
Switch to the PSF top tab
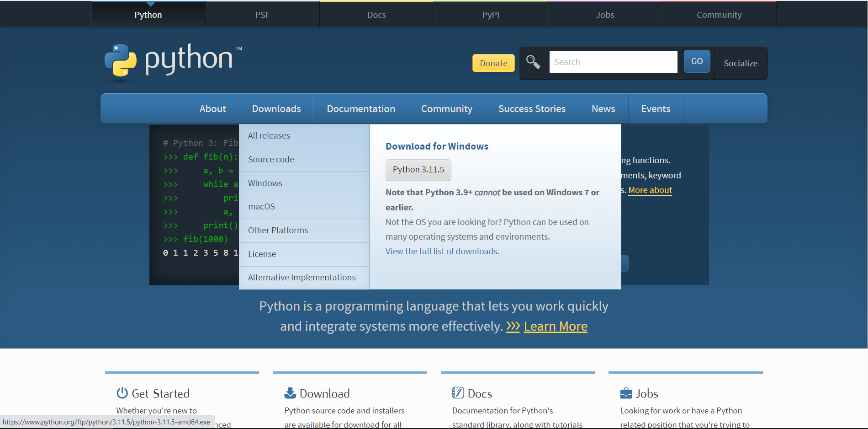[x=262, y=15]
